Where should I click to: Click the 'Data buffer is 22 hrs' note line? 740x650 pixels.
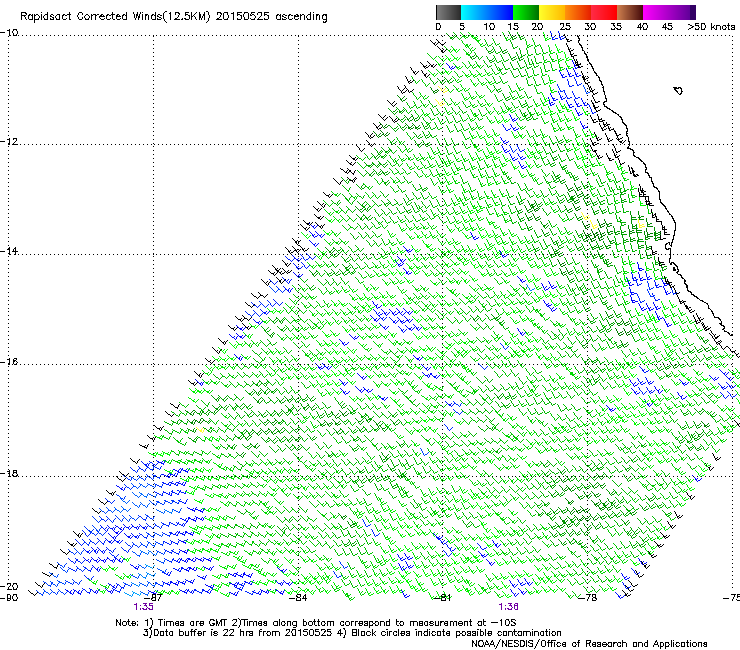coord(352,633)
